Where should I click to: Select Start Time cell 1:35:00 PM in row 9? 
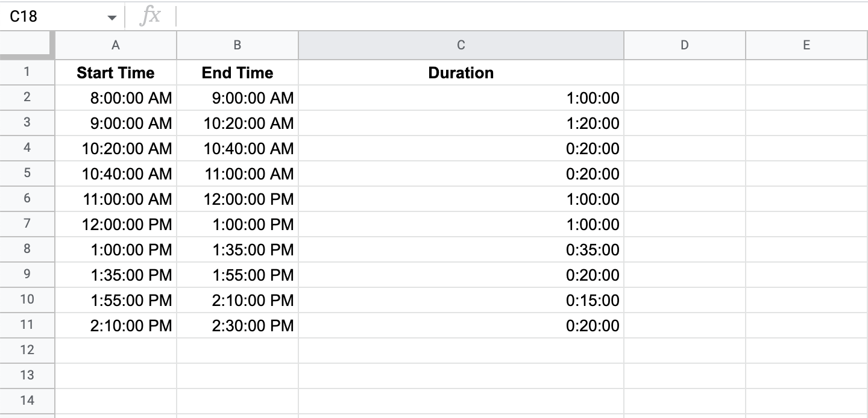click(116, 275)
